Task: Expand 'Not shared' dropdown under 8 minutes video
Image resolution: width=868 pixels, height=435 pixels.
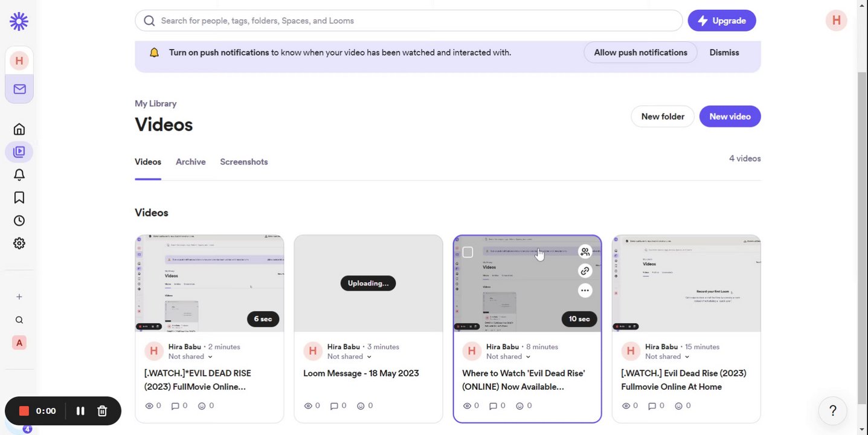Action: point(508,356)
